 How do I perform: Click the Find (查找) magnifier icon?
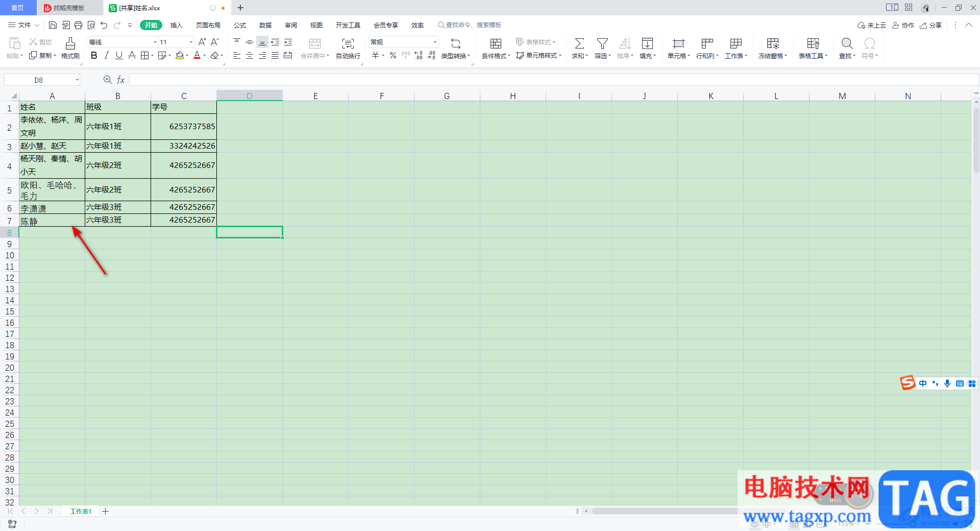(x=847, y=43)
